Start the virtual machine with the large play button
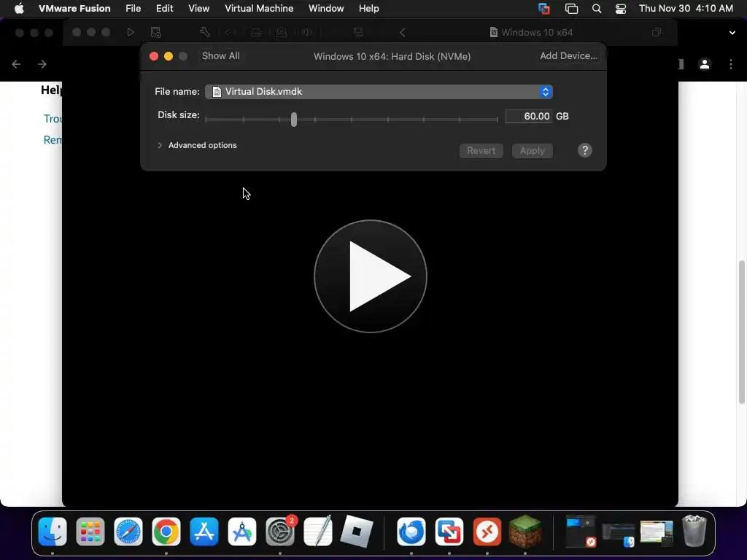The image size is (747, 560). (x=370, y=276)
